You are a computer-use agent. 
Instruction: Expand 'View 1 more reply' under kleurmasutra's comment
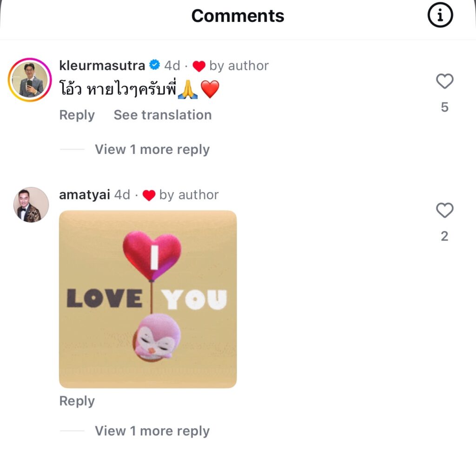[x=152, y=149]
